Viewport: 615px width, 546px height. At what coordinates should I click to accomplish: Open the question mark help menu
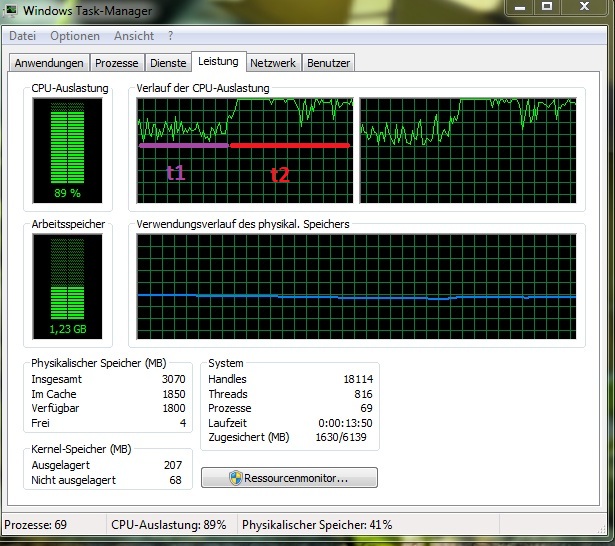pos(170,36)
